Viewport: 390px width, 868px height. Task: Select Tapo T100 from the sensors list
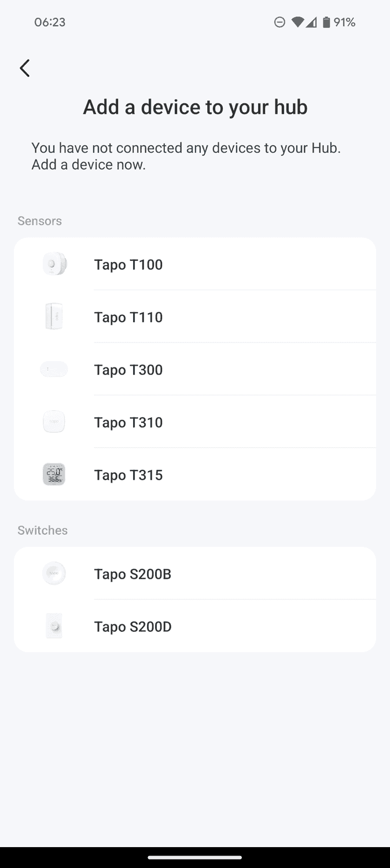[128, 264]
